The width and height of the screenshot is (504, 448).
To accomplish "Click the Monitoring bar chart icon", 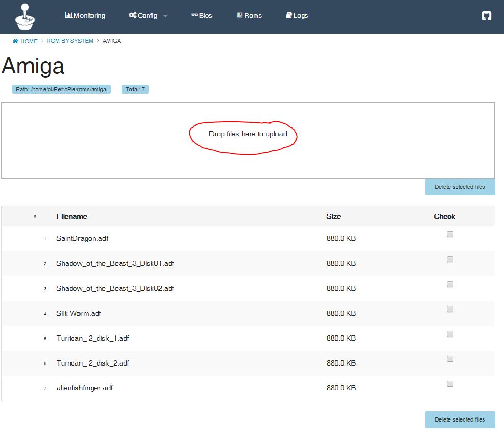I will click(x=68, y=15).
